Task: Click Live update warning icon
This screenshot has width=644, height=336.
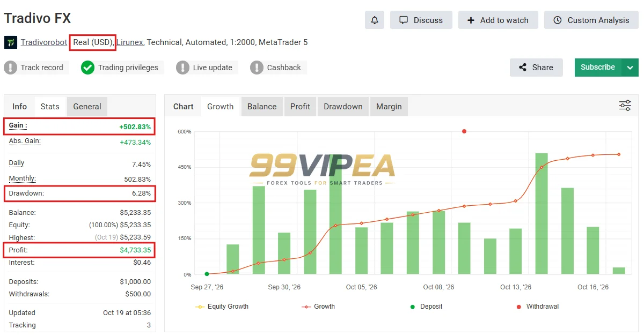Action: 182,68
